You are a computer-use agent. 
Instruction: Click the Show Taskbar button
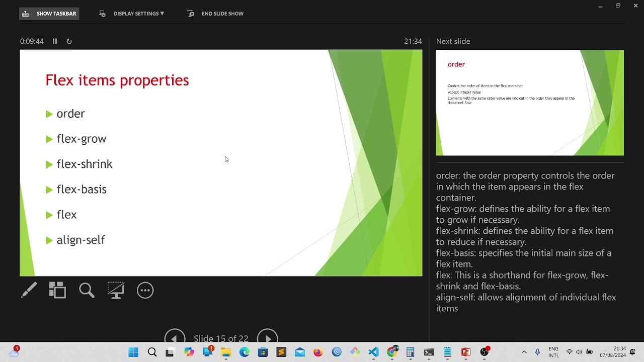(49, 14)
